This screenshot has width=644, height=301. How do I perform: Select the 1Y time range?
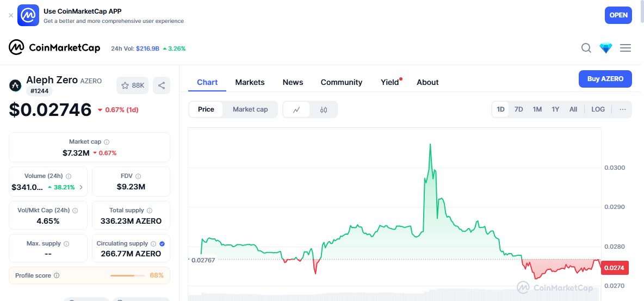point(555,109)
